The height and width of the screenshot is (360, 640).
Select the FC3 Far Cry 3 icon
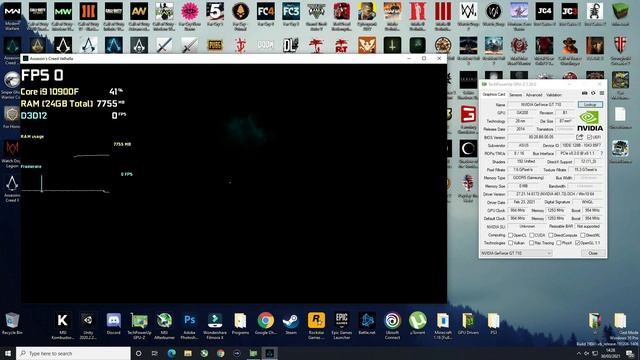(x=291, y=12)
